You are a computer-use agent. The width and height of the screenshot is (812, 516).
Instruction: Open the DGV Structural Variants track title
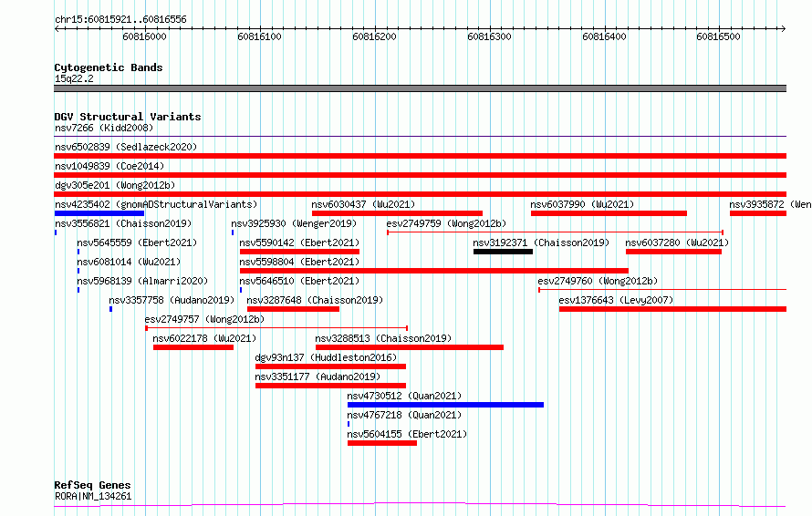[128, 117]
